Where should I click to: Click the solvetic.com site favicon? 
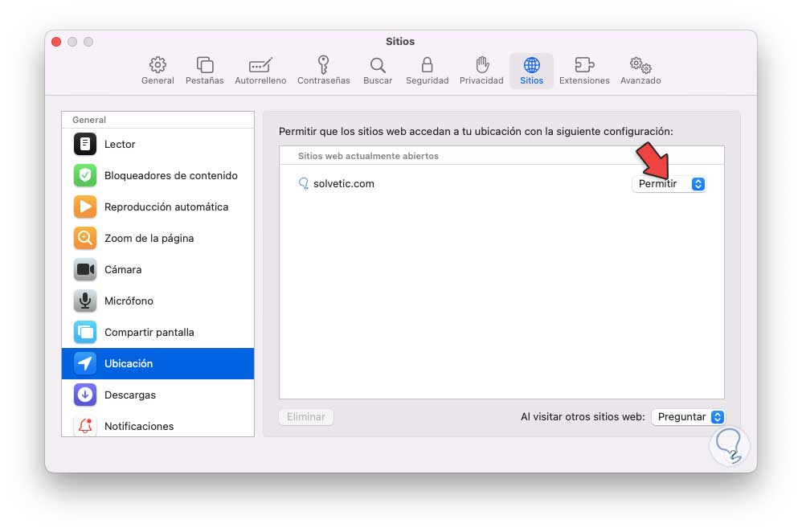(303, 184)
